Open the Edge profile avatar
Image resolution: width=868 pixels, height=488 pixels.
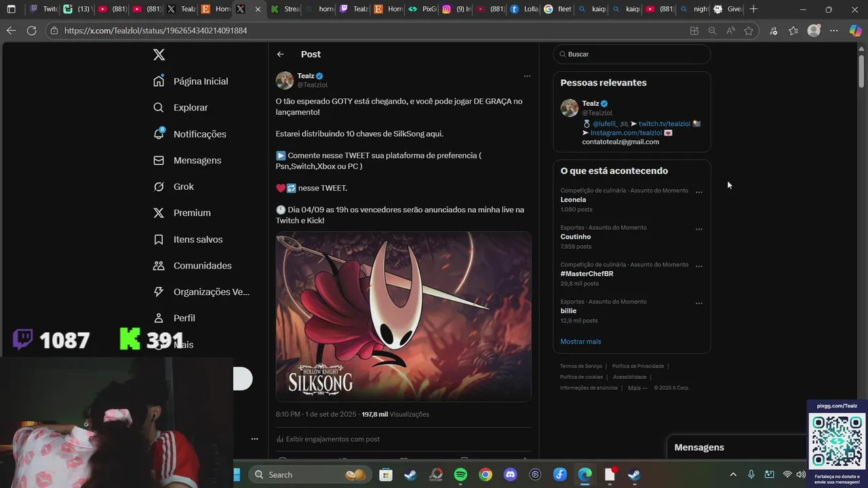[814, 30]
